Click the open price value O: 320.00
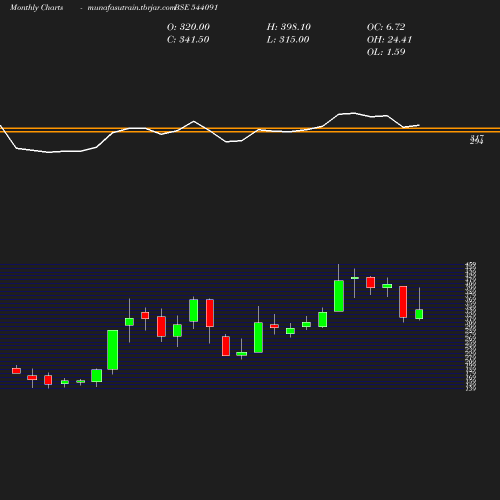This screenshot has width=500, height=500. pyautogui.click(x=188, y=27)
